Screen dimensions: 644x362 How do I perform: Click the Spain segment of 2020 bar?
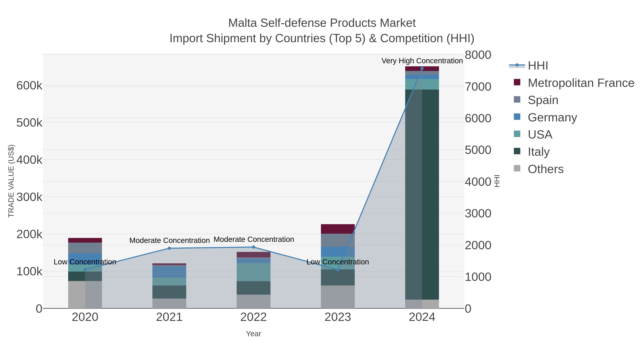point(85,248)
